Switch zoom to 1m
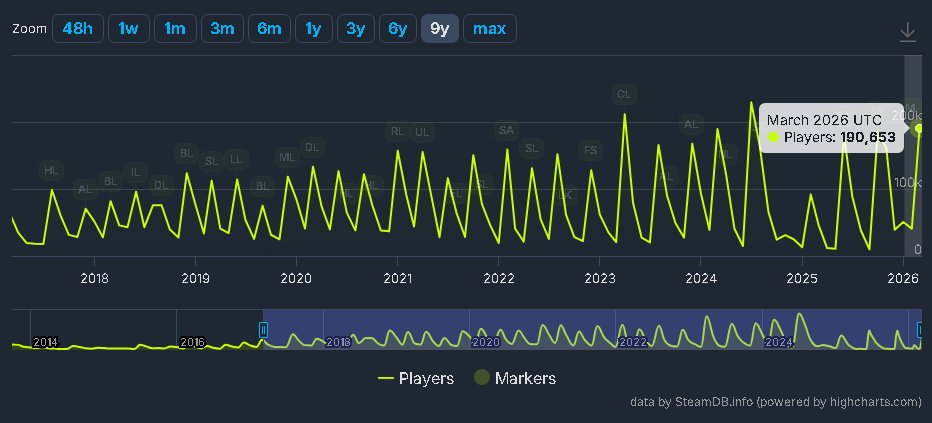Image resolution: width=932 pixels, height=423 pixels. click(x=175, y=29)
